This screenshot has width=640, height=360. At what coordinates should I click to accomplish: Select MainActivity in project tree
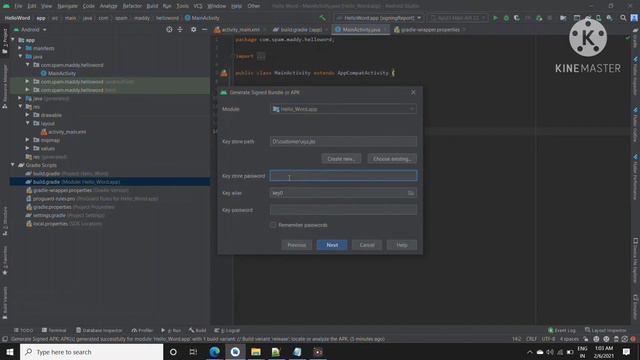(62, 73)
